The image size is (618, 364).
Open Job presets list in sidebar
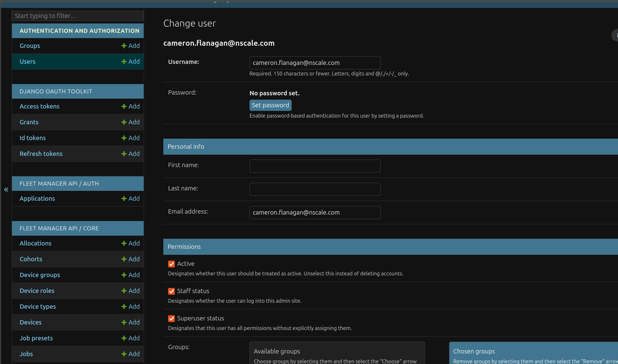[36, 338]
